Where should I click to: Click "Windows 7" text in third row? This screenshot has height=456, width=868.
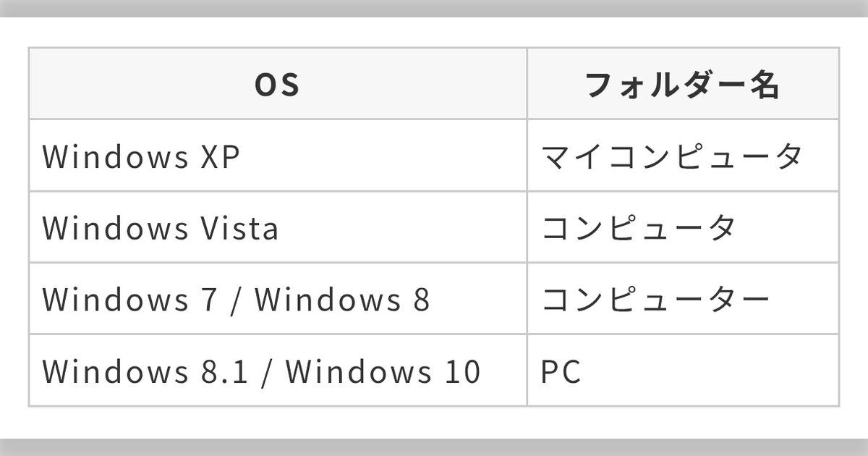click(129, 300)
